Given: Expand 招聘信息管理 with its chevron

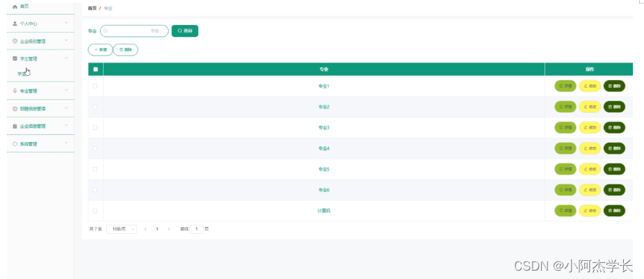Looking at the screenshot, I should [x=66, y=108].
